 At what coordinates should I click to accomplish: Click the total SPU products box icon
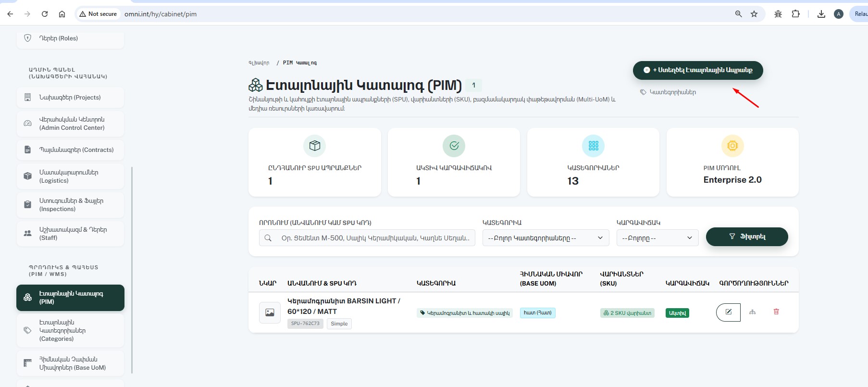[x=315, y=146]
